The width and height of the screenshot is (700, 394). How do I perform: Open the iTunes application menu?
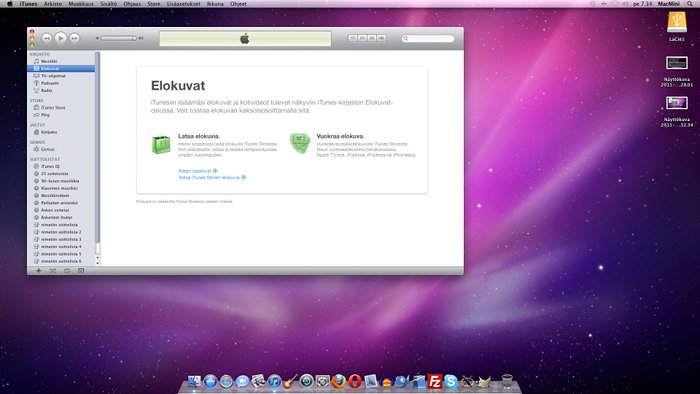[28, 4]
